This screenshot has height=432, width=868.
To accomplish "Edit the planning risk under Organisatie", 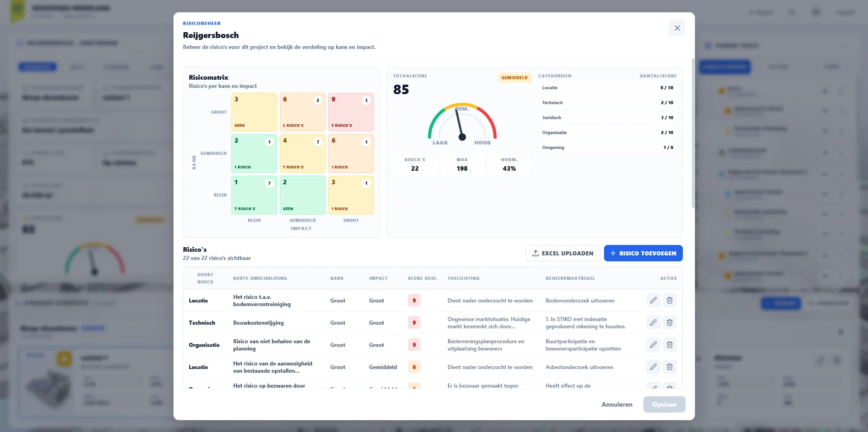I will click(x=653, y=345).
